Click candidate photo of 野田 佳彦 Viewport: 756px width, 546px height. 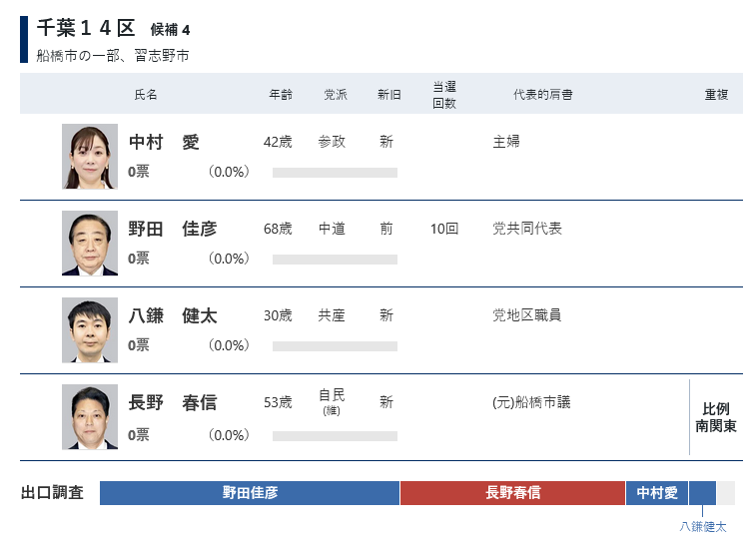pos(90,244)
